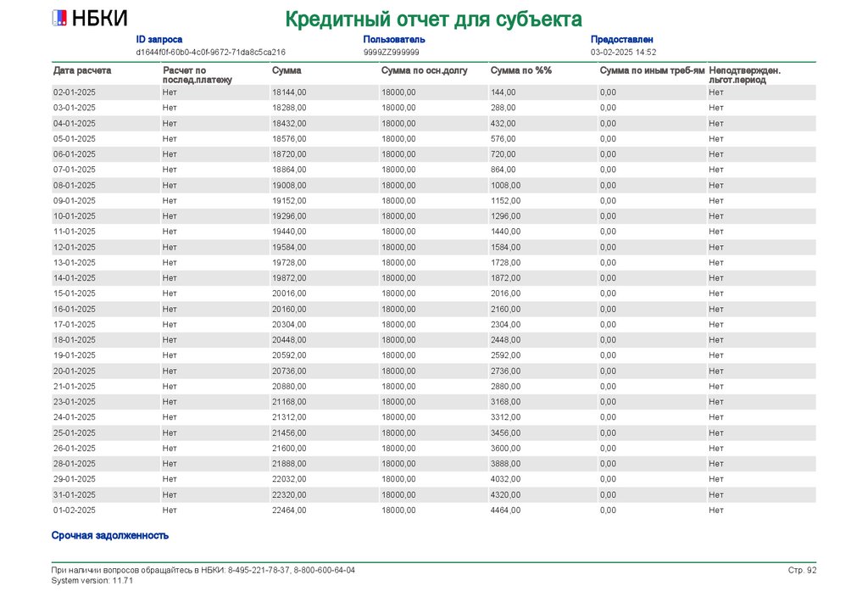Select interest amount 144,00
This screenshot has height=614, width=868.
tap(504, 92)
